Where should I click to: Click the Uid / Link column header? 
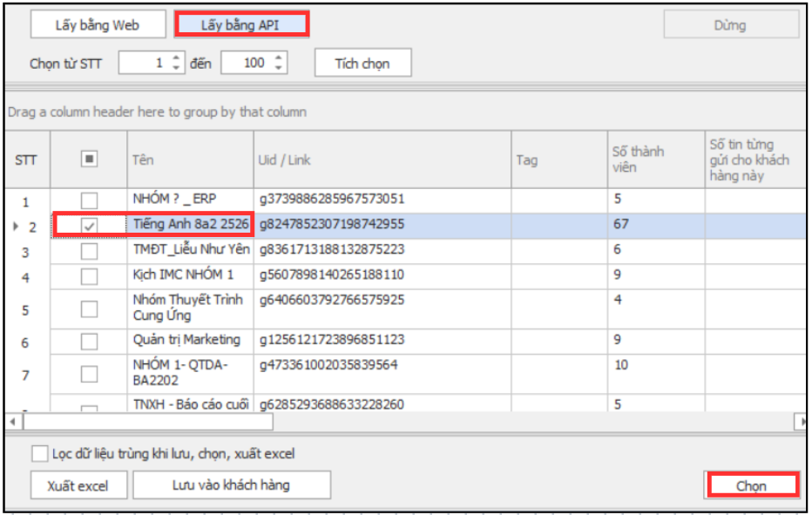tap(382, 160)
